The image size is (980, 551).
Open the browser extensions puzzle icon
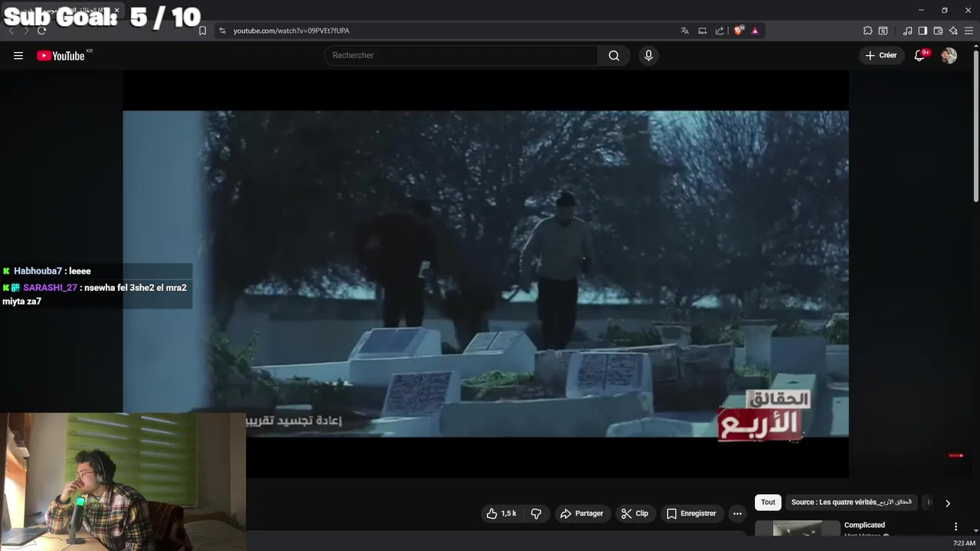(867, 31)
